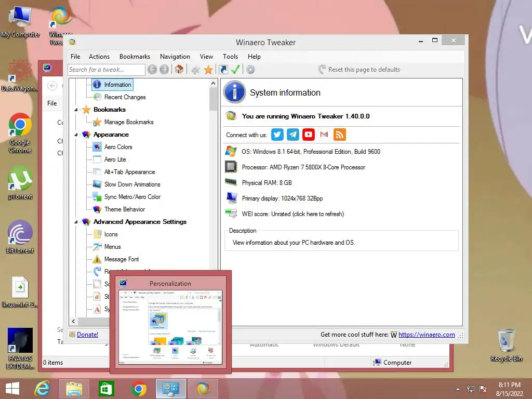The width and height of the screenshot is (532, 399).
Task: Open the Navigation menu
Action: (175, 57)
